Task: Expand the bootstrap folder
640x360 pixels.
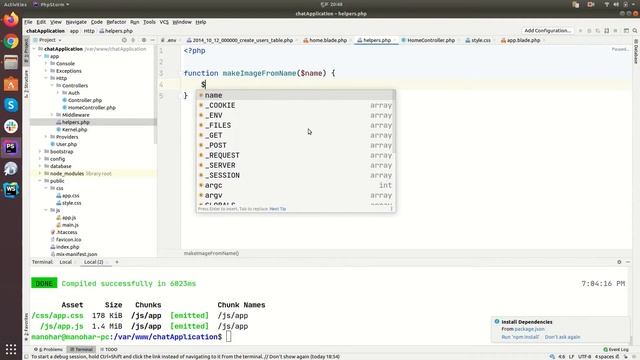Action: 40,152
